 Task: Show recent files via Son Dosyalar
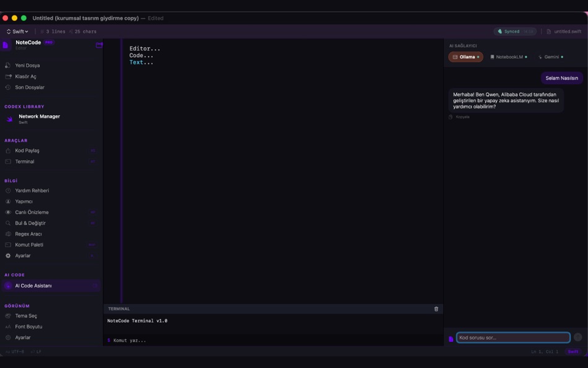pos(50,87)
